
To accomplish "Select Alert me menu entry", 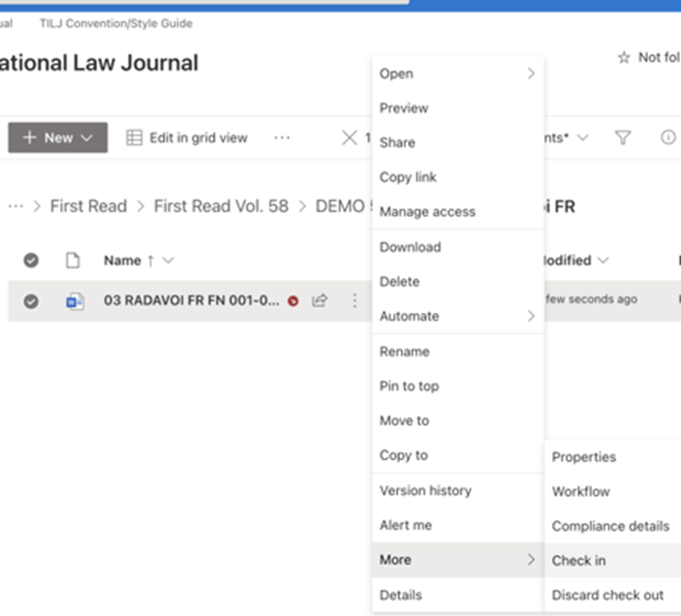I will pos(458,525).
